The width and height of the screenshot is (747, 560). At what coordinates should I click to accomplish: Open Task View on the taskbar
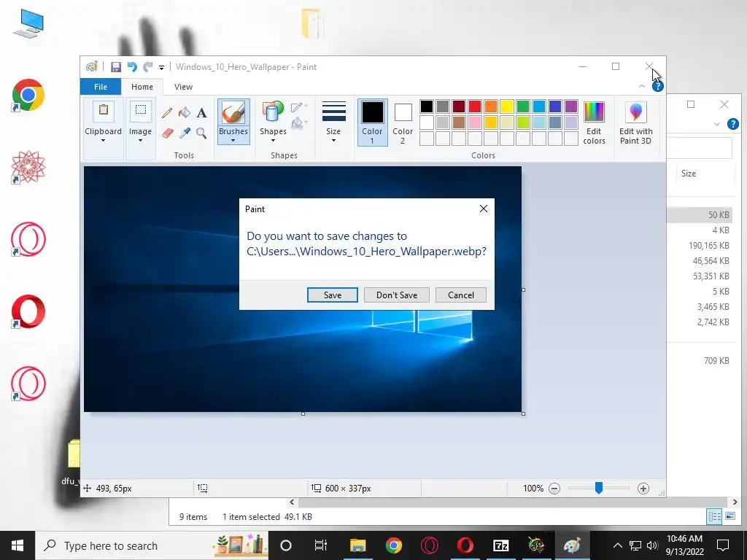pyautogui.click(x=321, y=545)
